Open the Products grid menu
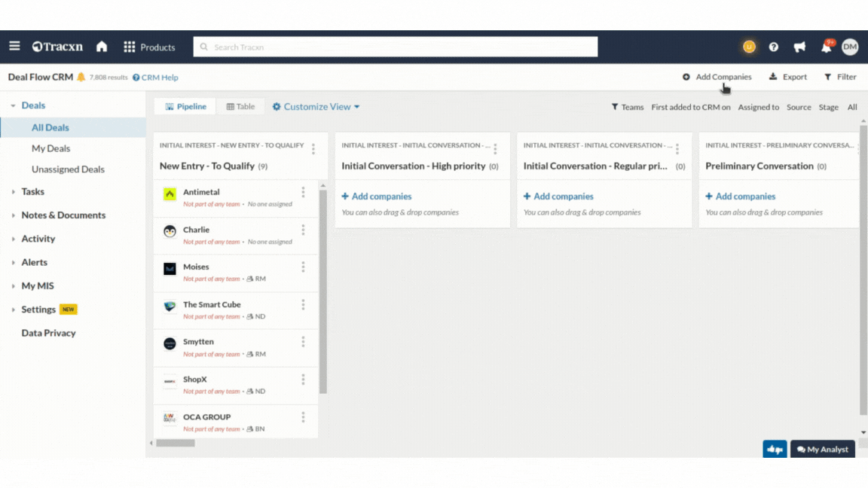The height and width of the screenshot is (488, 868). coord(149,47)
